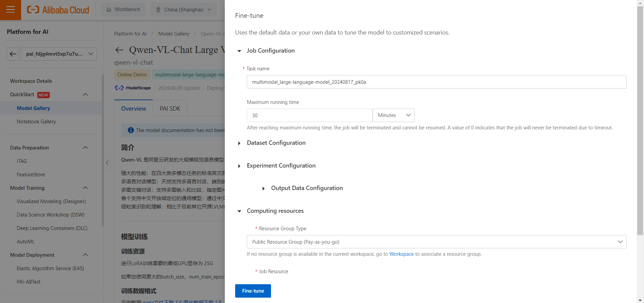
Task: Switch to the Overview tab
Action: pos(133,109)
